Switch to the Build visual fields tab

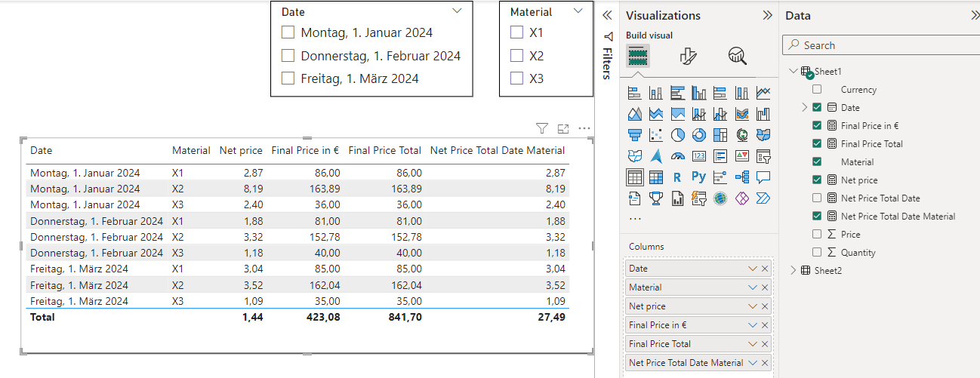pos(638,56)
